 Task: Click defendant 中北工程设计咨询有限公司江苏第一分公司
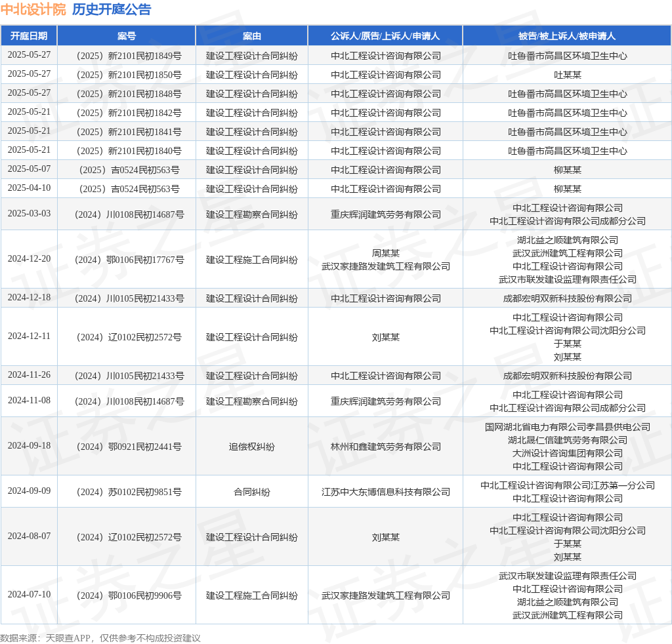point(567,485)
